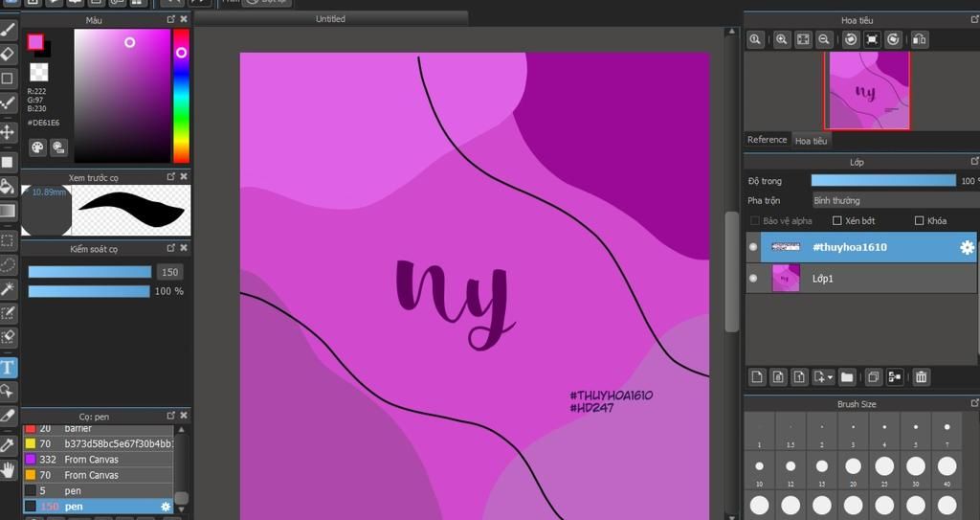Select the Bucket fill tool
Viewport: 980px width, 520px height.
click(x=8, y=187)
